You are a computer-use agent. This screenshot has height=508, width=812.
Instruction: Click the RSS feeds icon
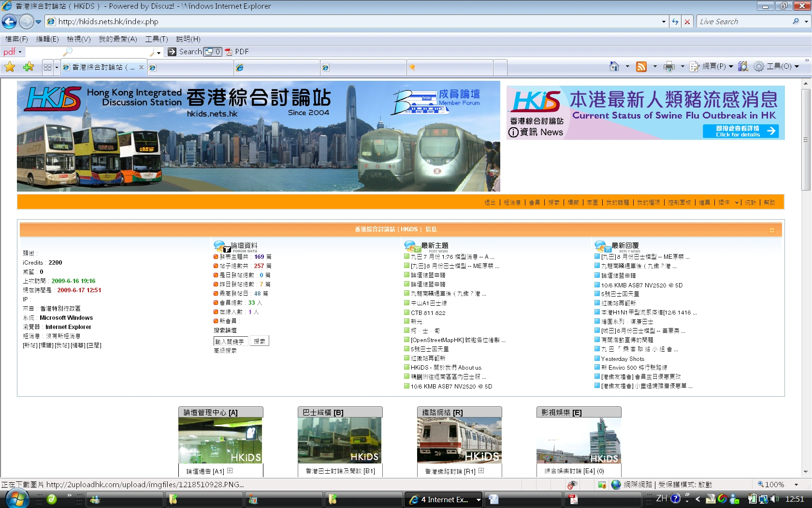coord(641,66)
